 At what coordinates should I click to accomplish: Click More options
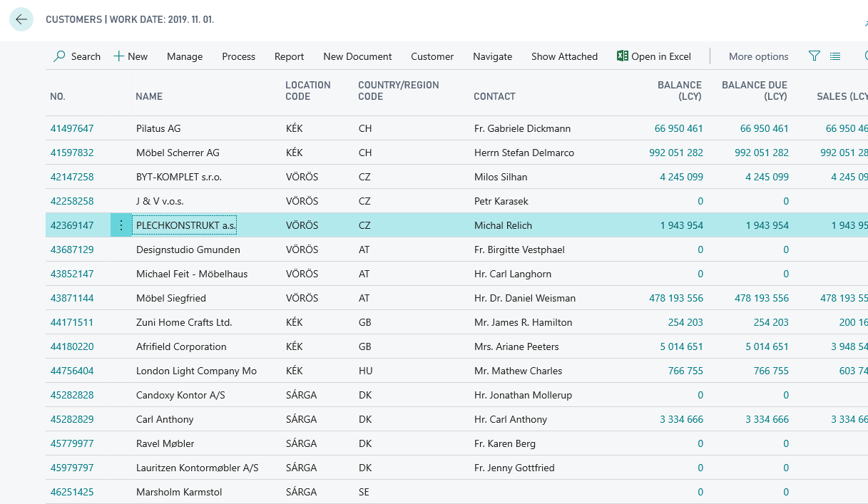pyautogui.click(x=758, y=56)
